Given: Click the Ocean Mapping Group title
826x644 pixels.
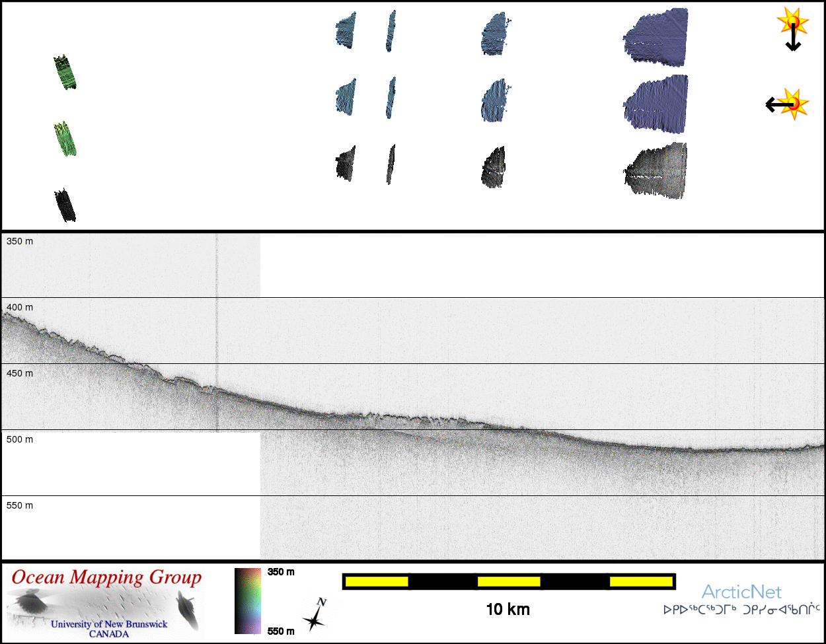Looking at the screenshot, I should [x=106, y=577].
